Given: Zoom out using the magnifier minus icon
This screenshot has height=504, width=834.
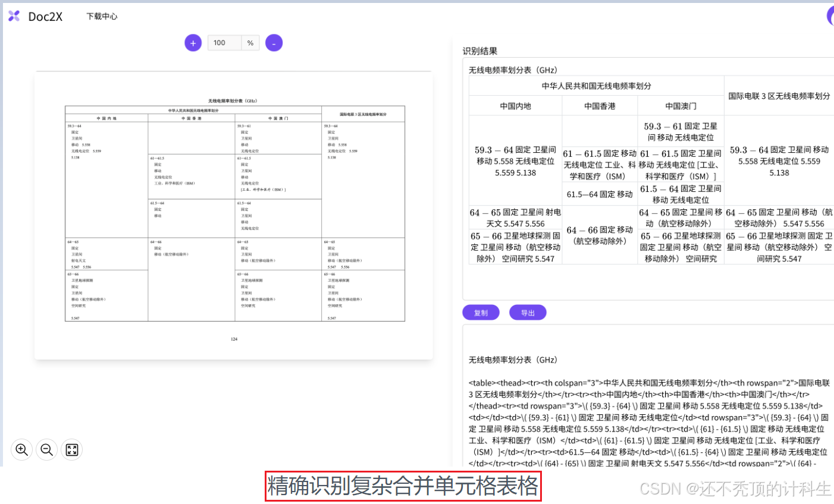Looking at the screenshot, I should [46, 449].
